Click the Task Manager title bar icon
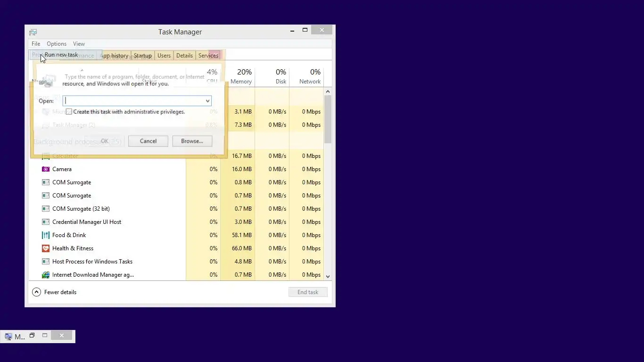This screenshot has width=644, height=362. point(33,32)
